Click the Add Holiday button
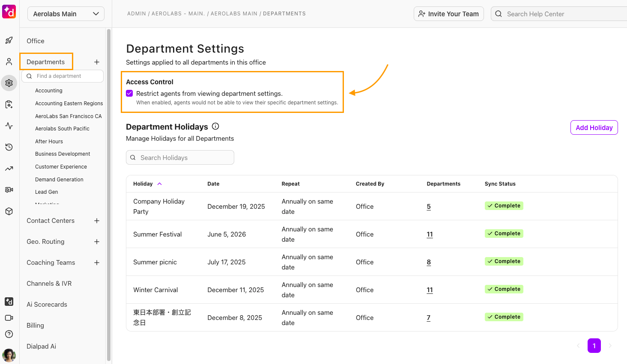The height and width of the screenshot is (364, 627). [x=594, y=127]
